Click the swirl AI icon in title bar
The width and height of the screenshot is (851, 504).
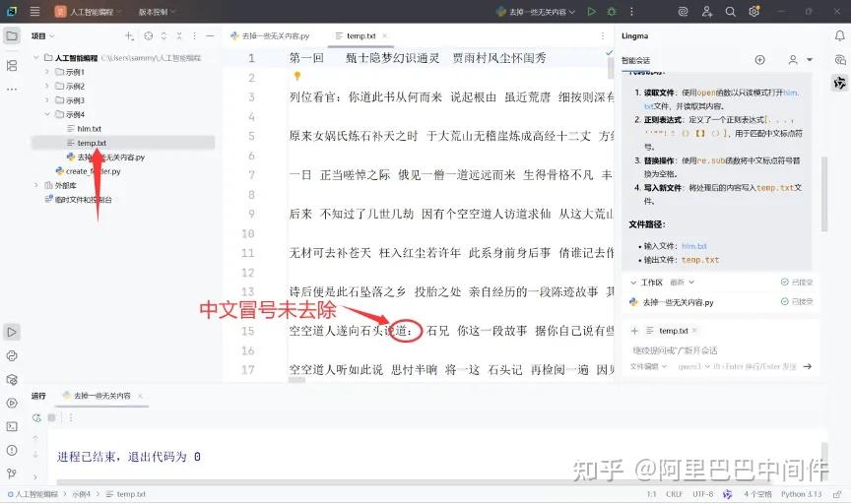click(684, 12)
